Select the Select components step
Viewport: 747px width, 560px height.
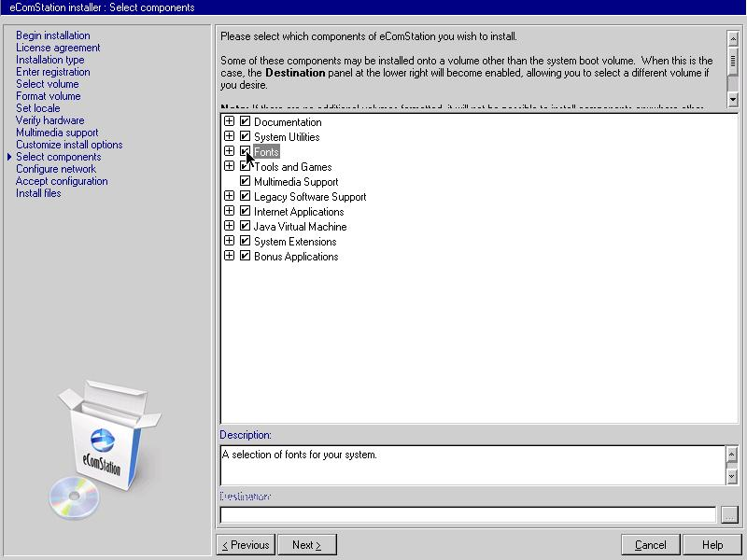pos(59,157)
